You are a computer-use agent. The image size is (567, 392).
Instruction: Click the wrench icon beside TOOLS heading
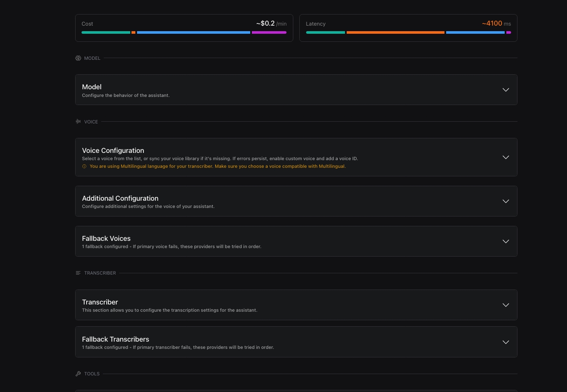click(x=78, y=374)
